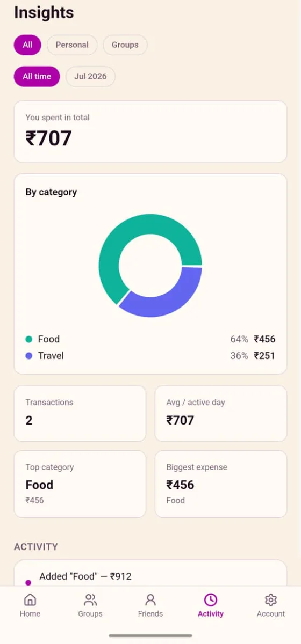Open the Avg / active day card
This screenshot has height=644, width=301.
click(221, 413)
